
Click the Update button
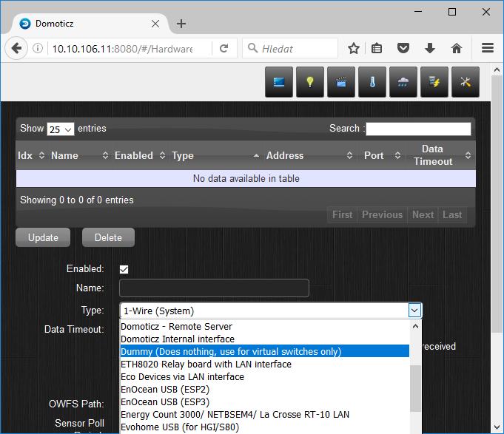tap(43, 237)
